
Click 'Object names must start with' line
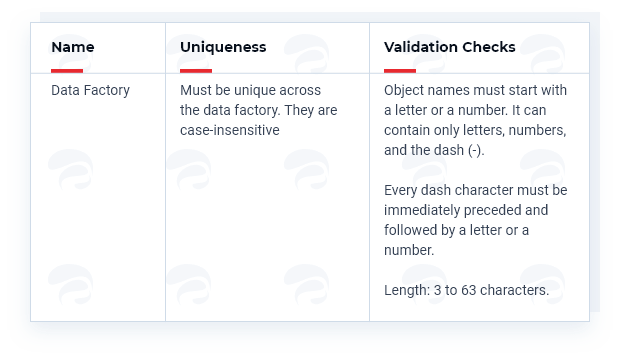[475, 90]
